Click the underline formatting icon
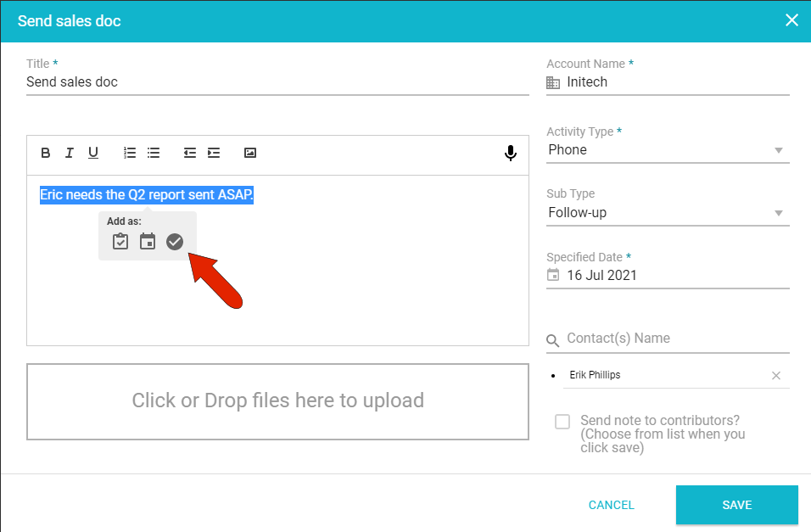Viewport: 811px width, 532px height. (93, 153)
